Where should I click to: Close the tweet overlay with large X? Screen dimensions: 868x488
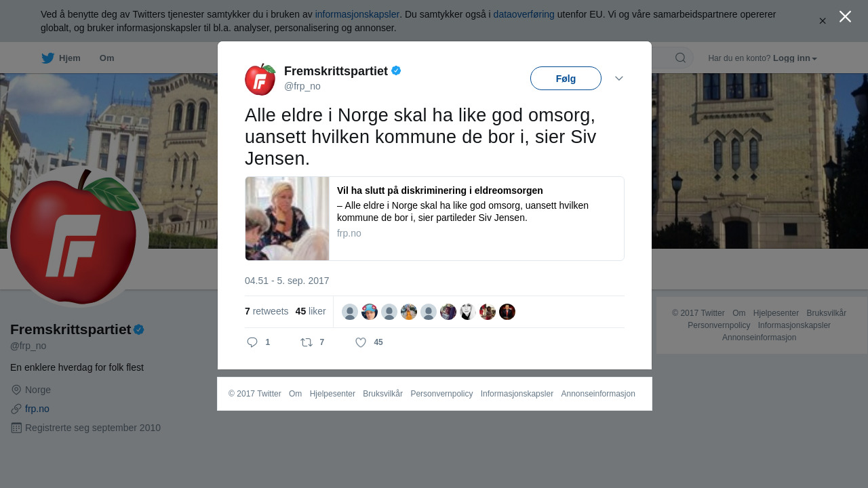coord(845,16)
